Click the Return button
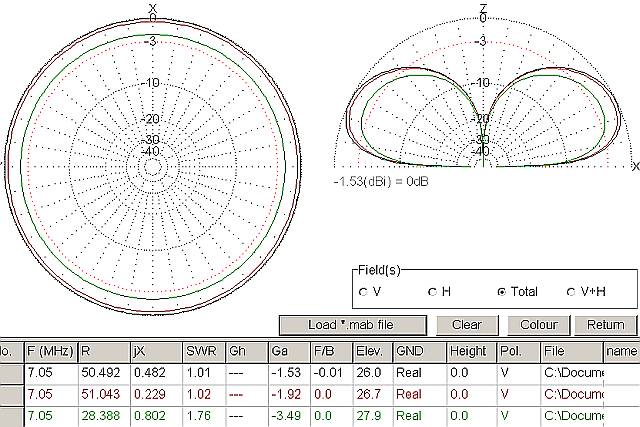Image resolution: width=640 pixels, height=427 pixels. click(604, 325)
